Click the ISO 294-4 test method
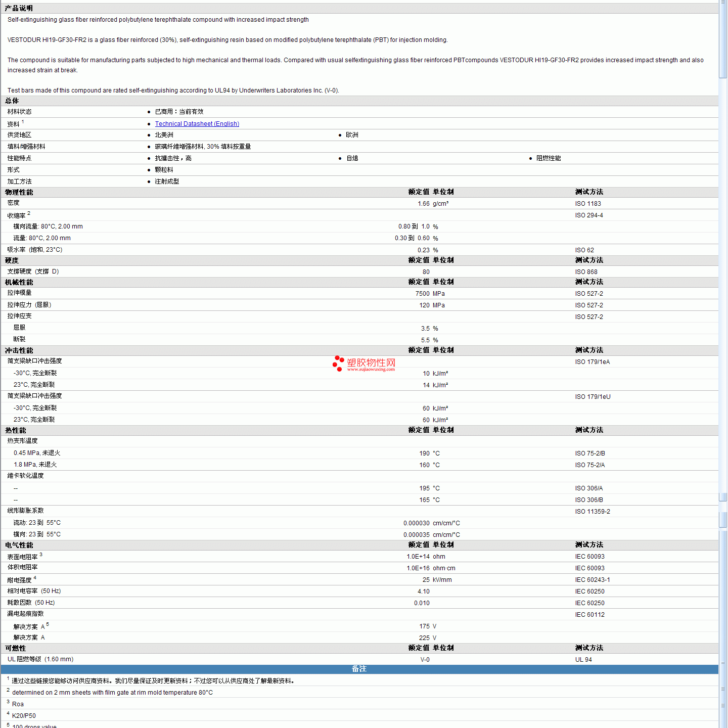Image resolution: width=728 pixels, height=728 pixels. pos(589,215)
